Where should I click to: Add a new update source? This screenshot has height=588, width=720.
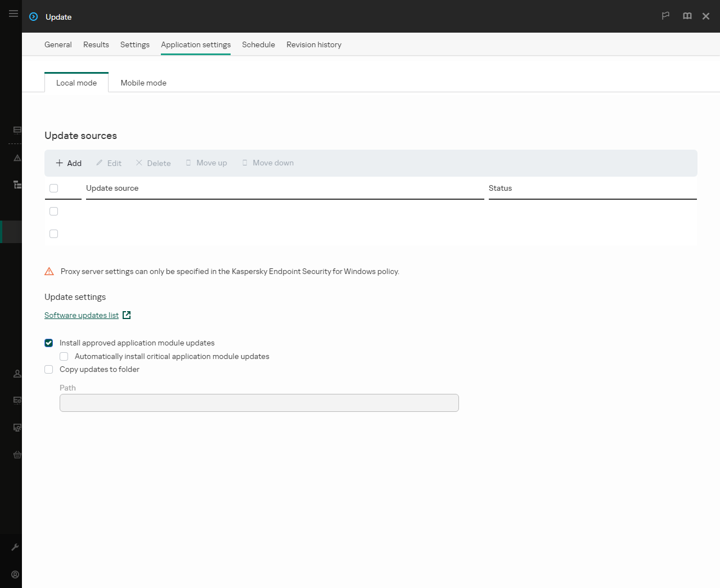(69, 163)
